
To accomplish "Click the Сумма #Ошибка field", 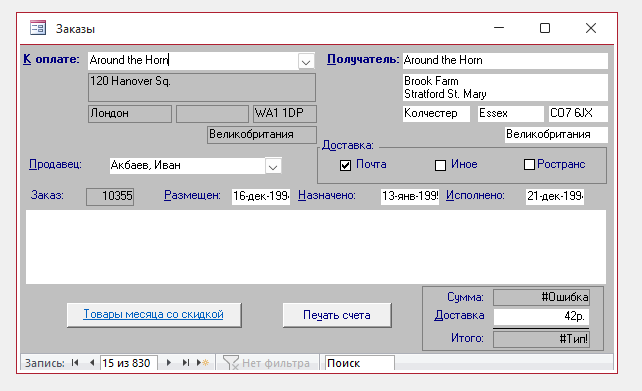I will click(x=541, y=297).
